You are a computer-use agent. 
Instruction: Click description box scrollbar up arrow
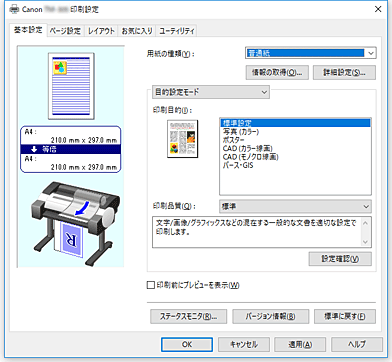[x=365, y=223]
